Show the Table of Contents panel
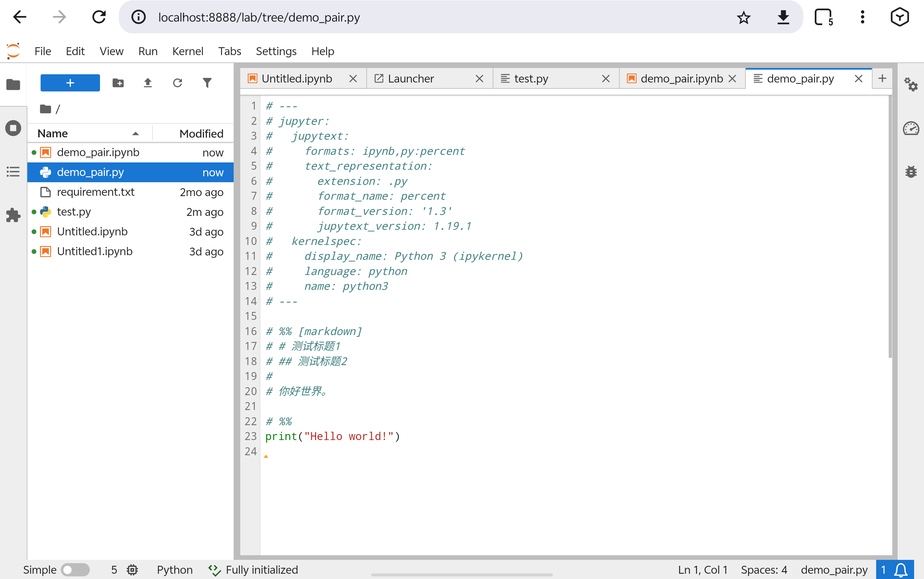Viewport: 924px width, 579px height. click(x=13, y=172)
